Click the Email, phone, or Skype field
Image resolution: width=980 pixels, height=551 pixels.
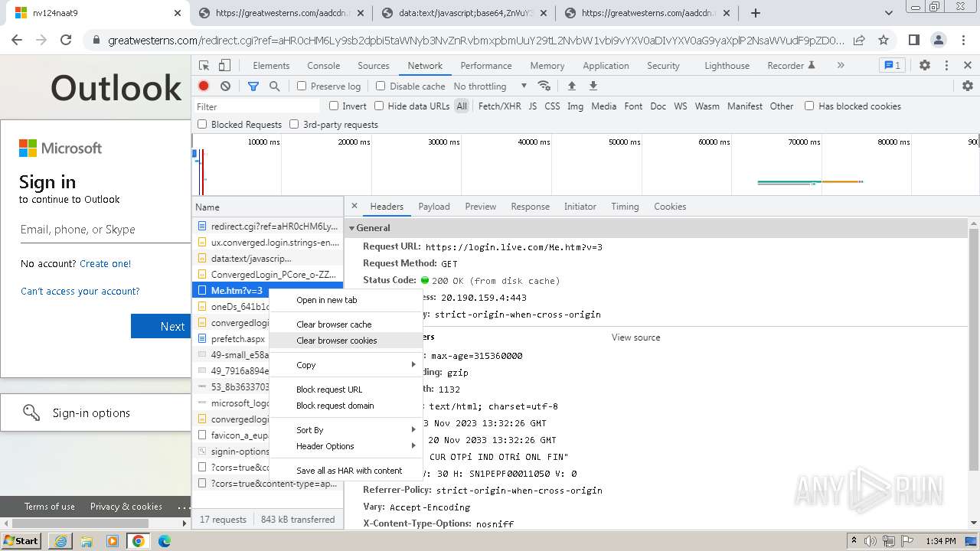[x=105, y=230]
